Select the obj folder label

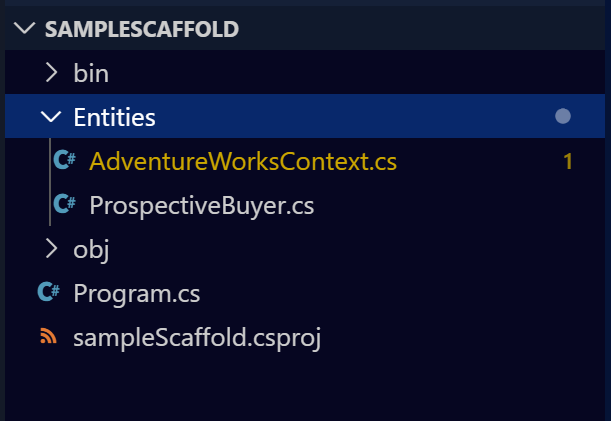coord(91,249)
